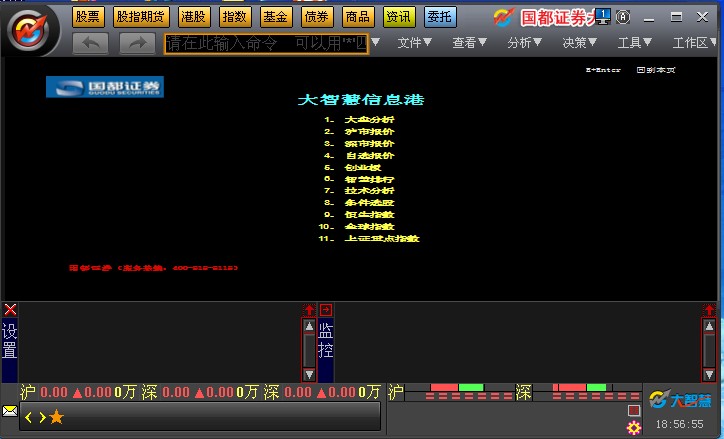
Task: Go back with the left arrow button
Action: coord(90,43)
